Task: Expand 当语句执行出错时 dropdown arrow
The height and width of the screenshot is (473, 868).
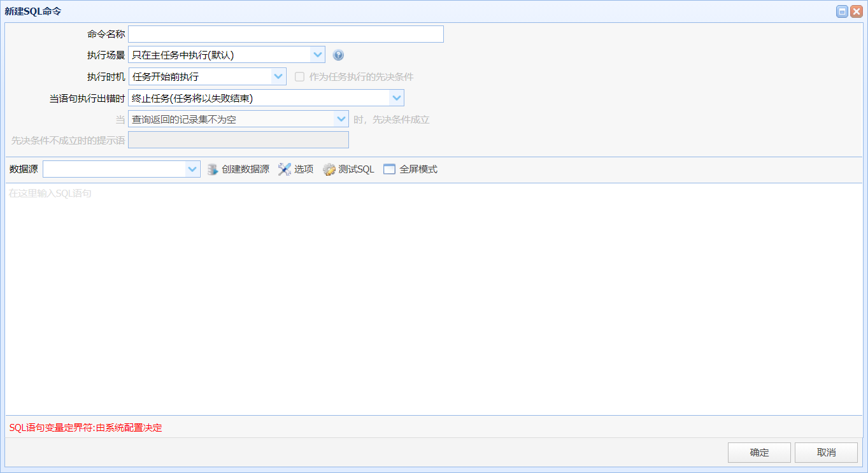Action: tap(397, 98)
